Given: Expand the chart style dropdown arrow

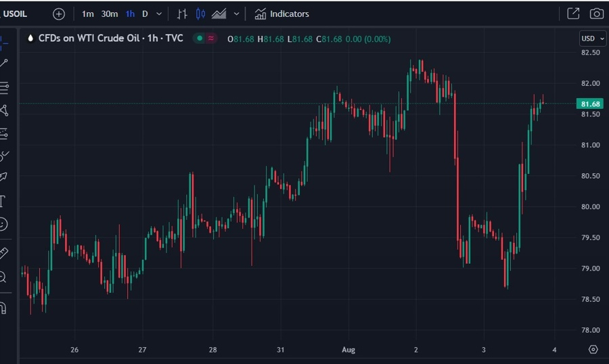Looking at the screenshot, I should coord(236,14).
